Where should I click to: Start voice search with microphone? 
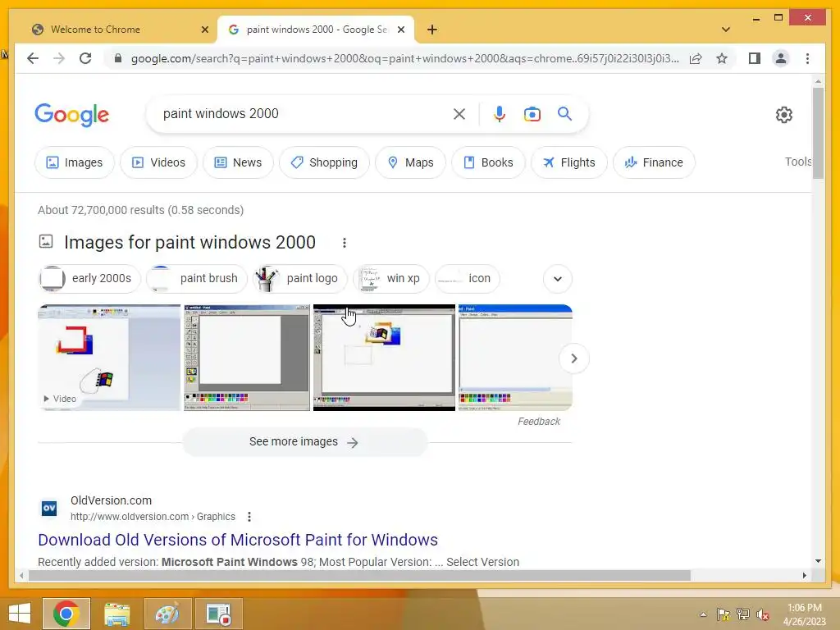point(500,114)
